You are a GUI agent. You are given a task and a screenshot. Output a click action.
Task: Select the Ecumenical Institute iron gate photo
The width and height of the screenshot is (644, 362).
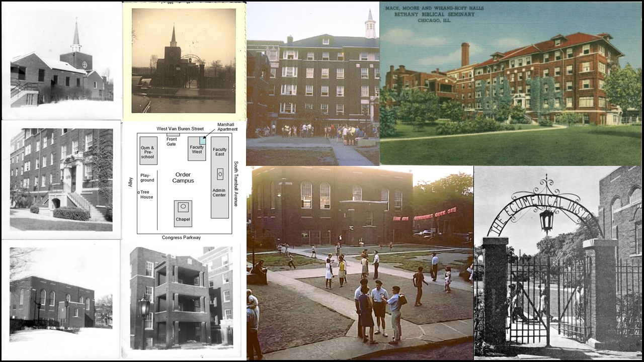click(x=558, y=263)
